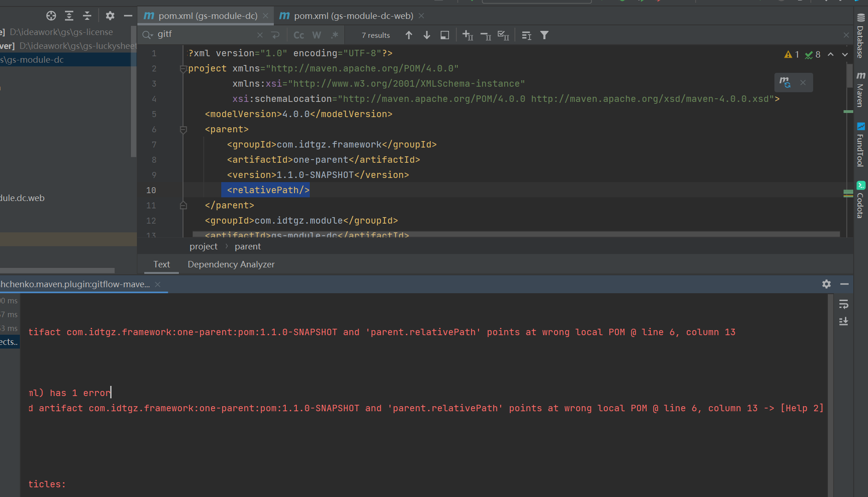Collapse the project tag fold marker

click(183, 69)
